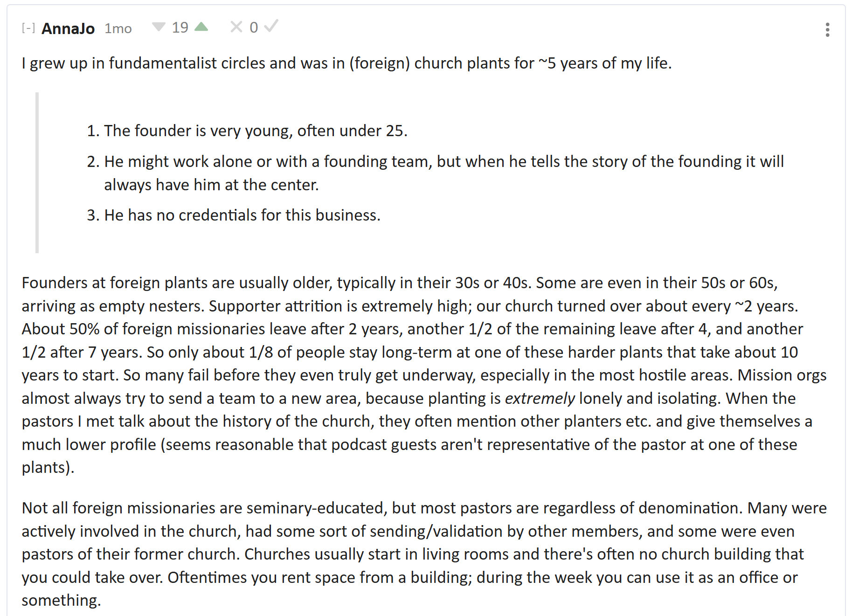Open the three-dot comment options menu
Screen dimensions: 859x616
coord(827,29)
